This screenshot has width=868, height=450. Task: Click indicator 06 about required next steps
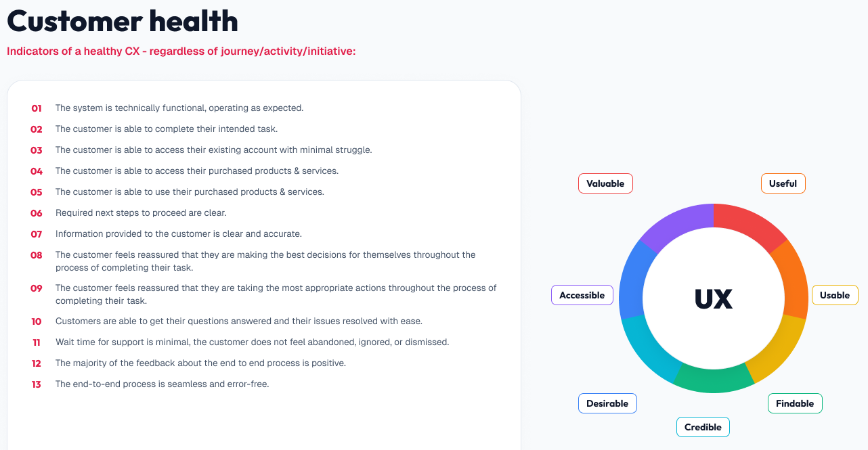[x=129, y=212]
